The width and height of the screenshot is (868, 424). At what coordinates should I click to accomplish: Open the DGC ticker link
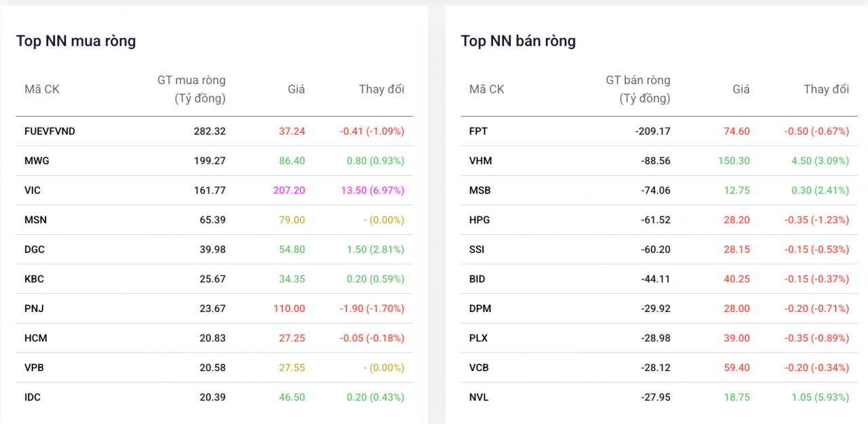coord(35,250)
